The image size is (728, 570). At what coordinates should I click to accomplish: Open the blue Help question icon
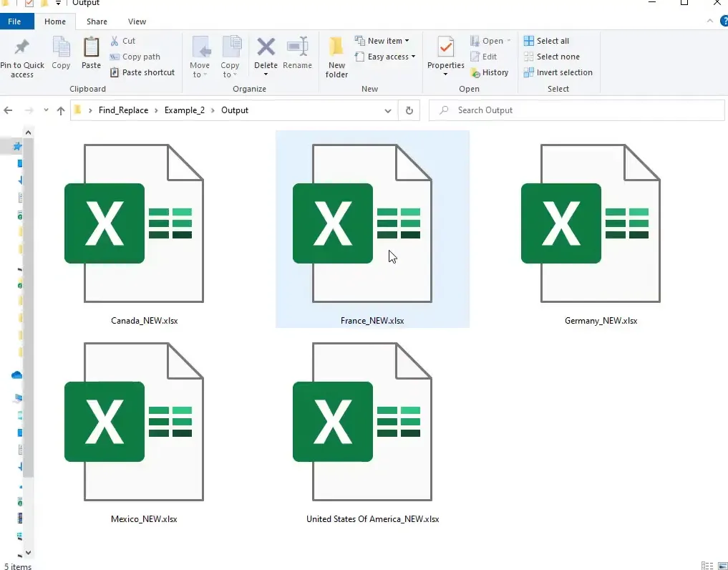click(724, 21)
